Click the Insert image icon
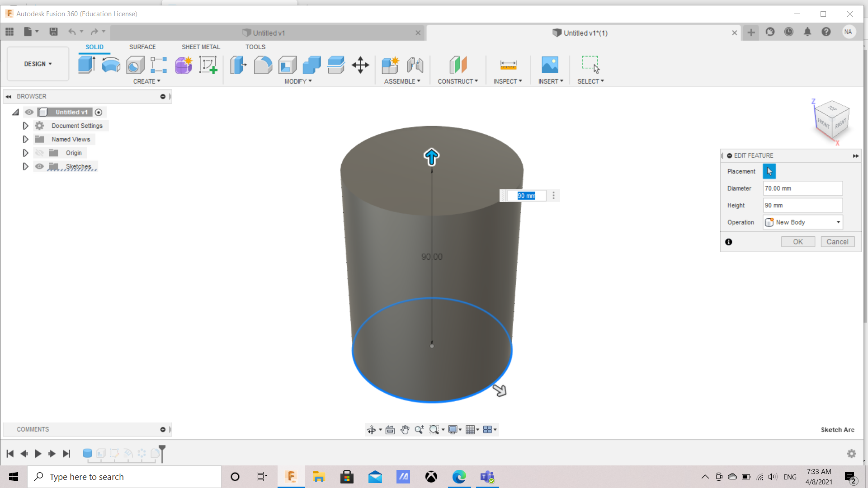The height and width of the screenshot is (488, 868). [x=550, y=65]
